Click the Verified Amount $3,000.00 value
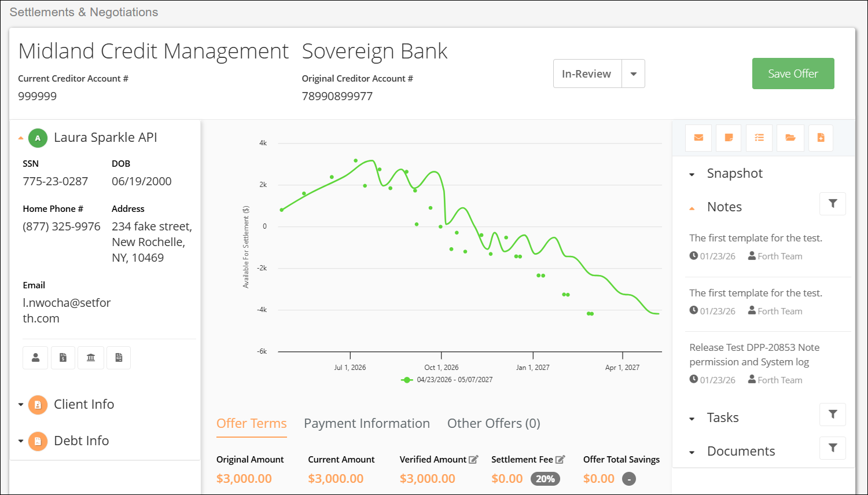This screenshot has width=868, height=495. [x=428, y=479]
